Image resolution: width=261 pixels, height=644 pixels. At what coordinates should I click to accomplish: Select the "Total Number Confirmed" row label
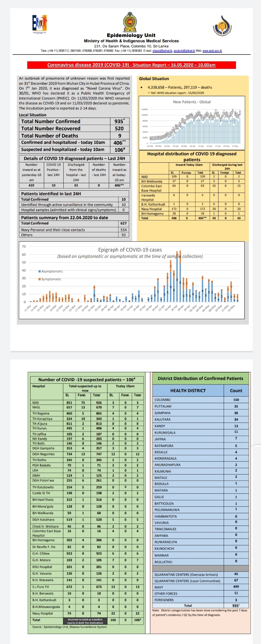[x=51, y=121]
